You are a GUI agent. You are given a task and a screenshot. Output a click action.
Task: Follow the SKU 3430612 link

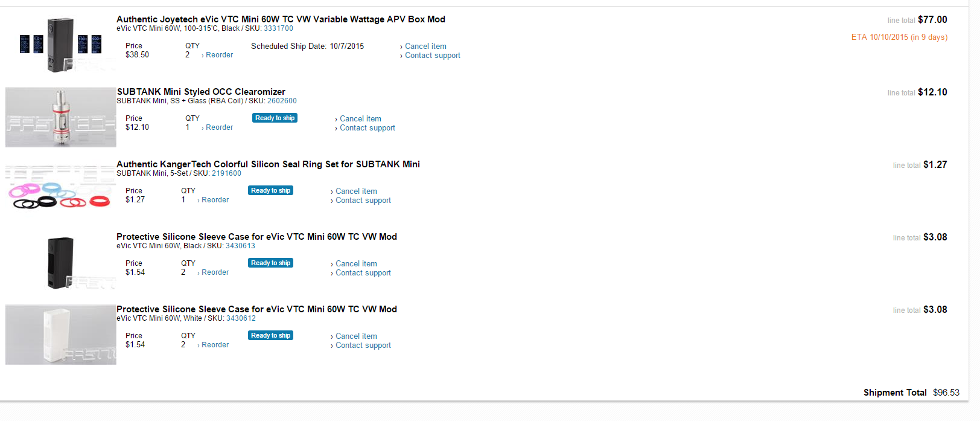241,318
